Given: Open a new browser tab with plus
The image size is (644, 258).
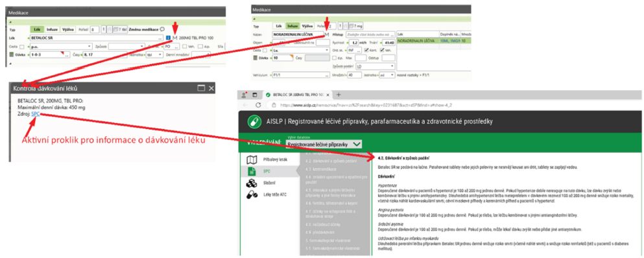Looking at the screenshot, I should pos(339,95).
